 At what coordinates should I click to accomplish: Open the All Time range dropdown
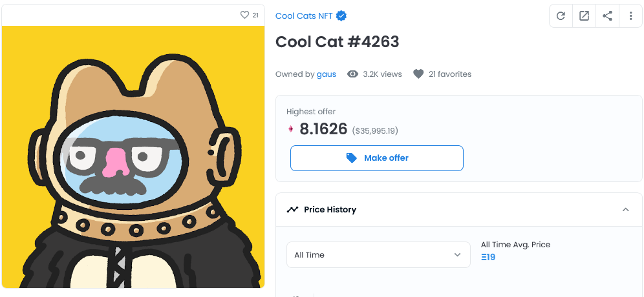[x=378, y=255]
